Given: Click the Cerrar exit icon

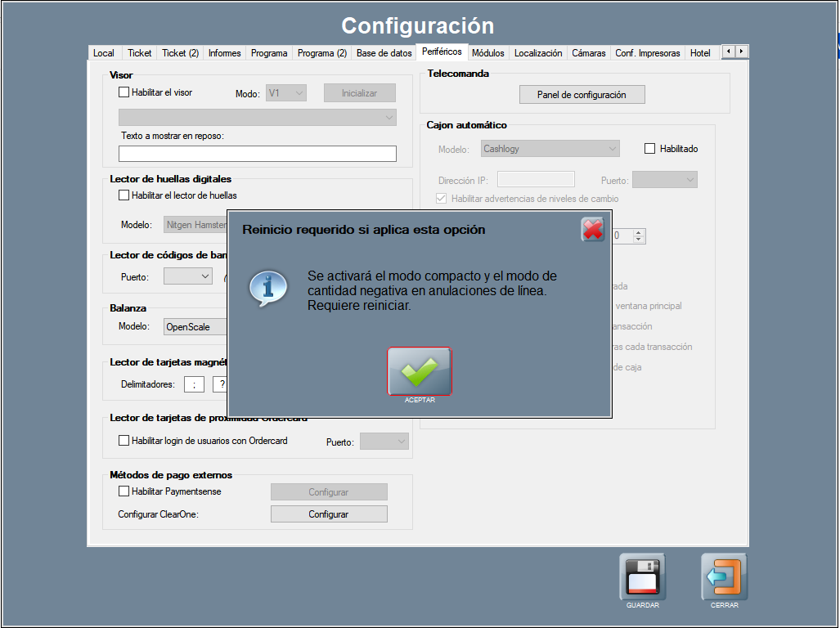Looking at the screenshot, I should tap(724, 577).
